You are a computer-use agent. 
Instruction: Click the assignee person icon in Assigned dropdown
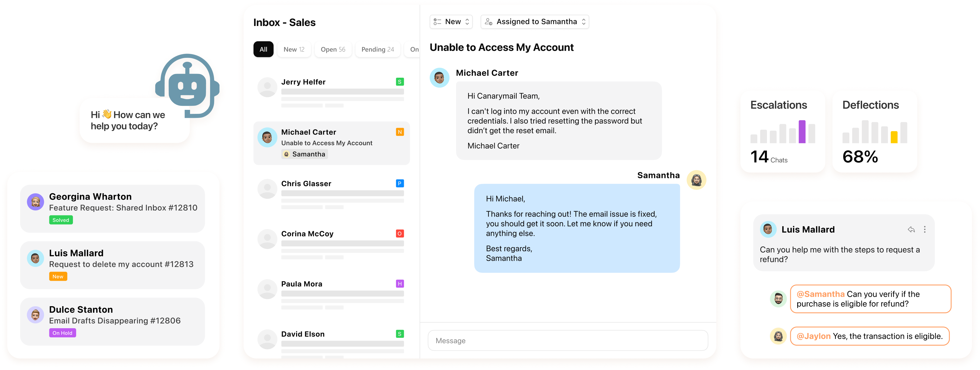point(489,22)
